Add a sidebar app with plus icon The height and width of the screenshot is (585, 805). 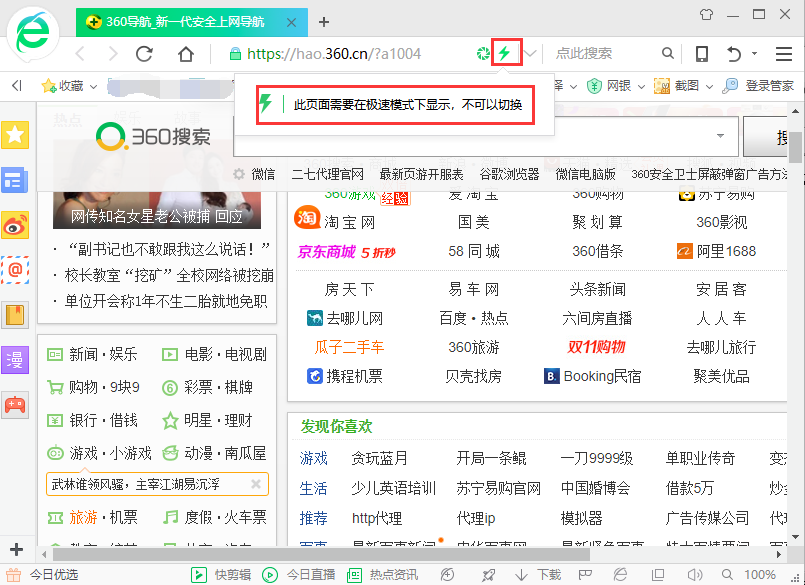pyautogui.click(x=16, y=550)
